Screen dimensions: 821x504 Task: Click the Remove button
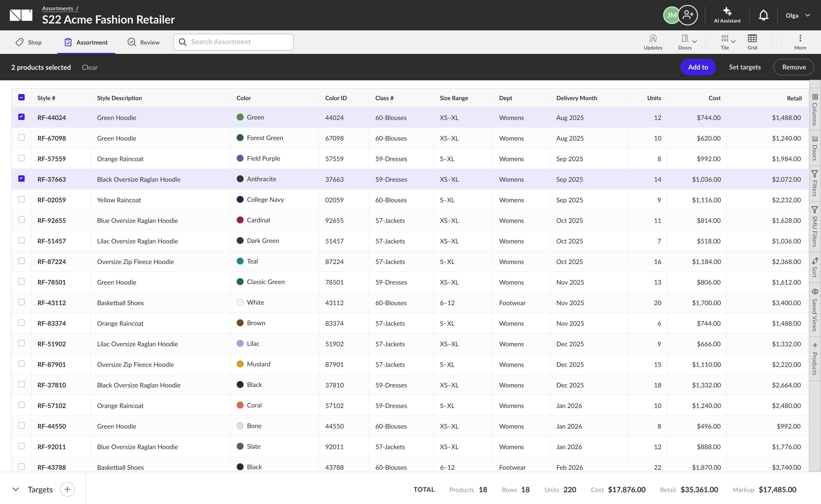point(794,67)
